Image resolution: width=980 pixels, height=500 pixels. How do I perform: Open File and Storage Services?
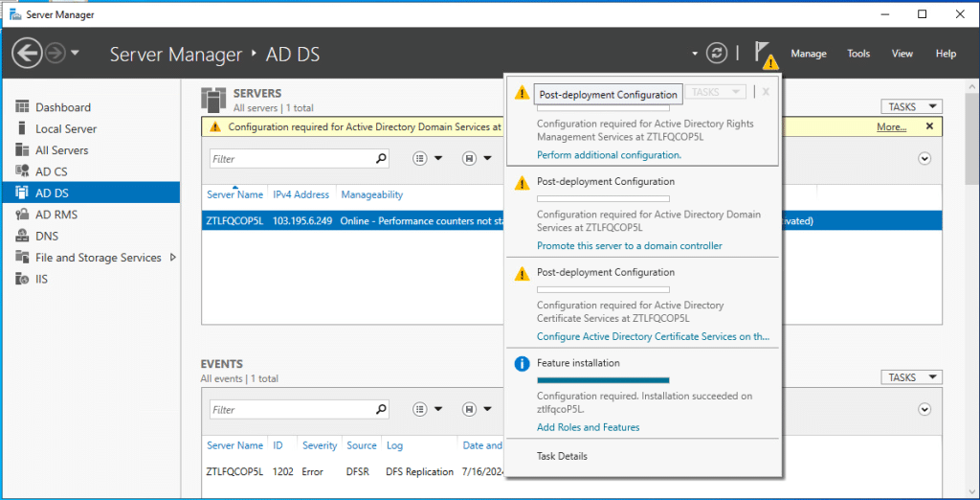click(x=99, y=258)
